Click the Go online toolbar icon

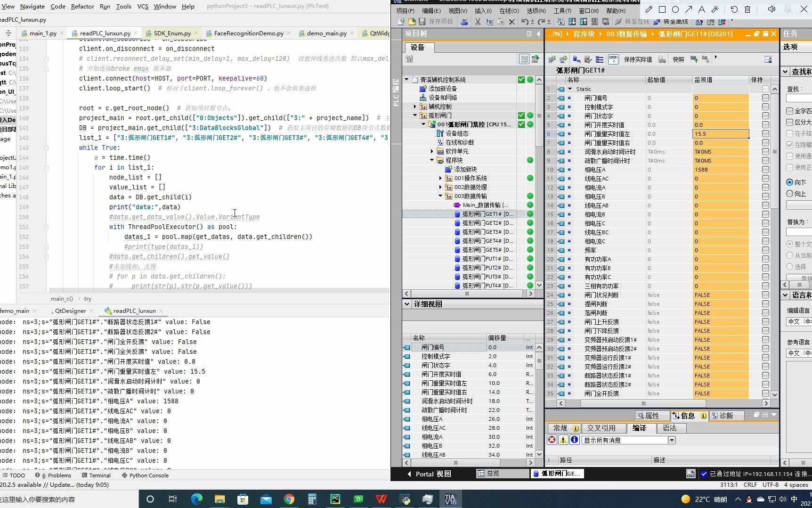pyautogui.click(x=637, y=22)
